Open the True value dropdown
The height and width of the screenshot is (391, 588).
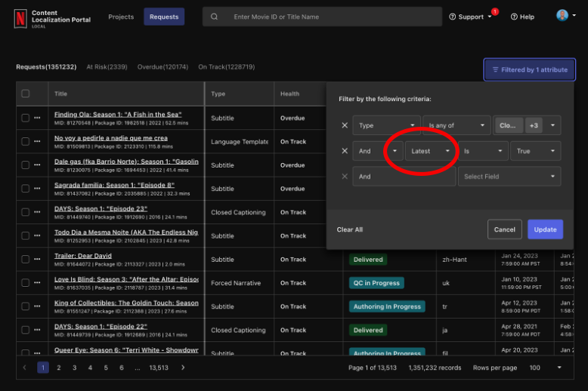point(536,151)
